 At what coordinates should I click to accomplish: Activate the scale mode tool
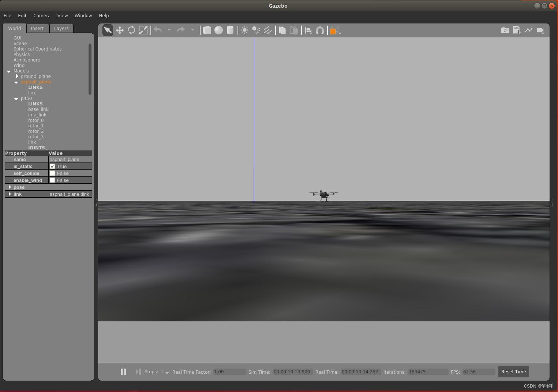[143, 30]
